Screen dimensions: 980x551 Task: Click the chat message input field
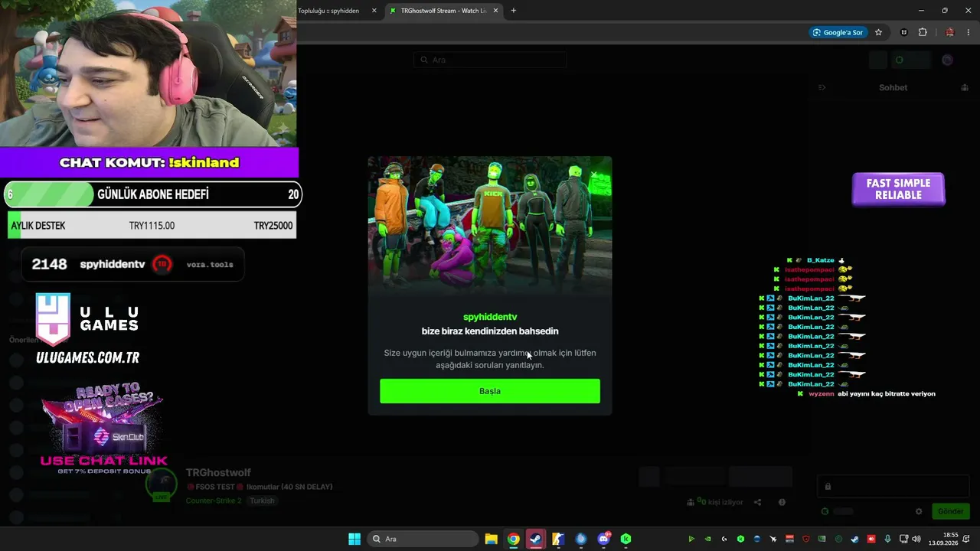click(893, 486)
